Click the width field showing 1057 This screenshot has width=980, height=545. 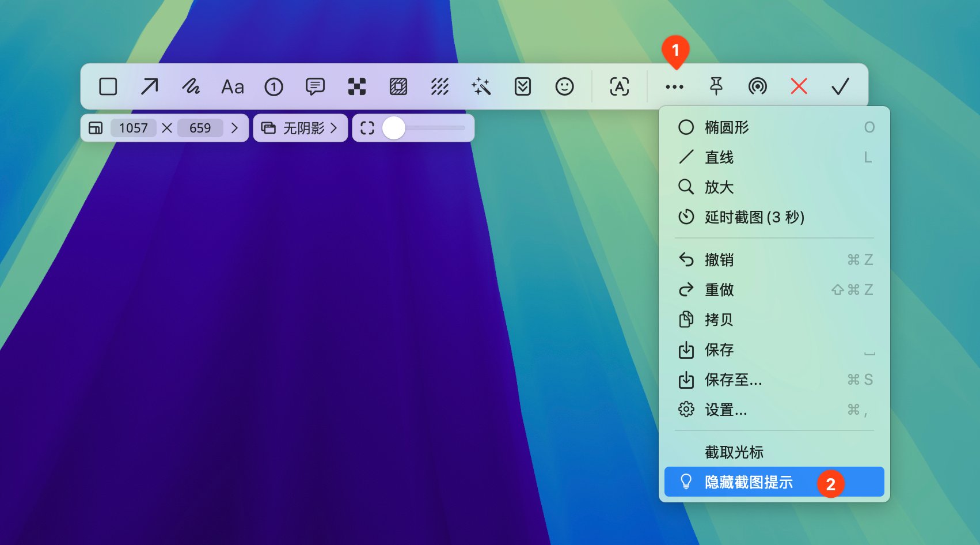[134, 128]
